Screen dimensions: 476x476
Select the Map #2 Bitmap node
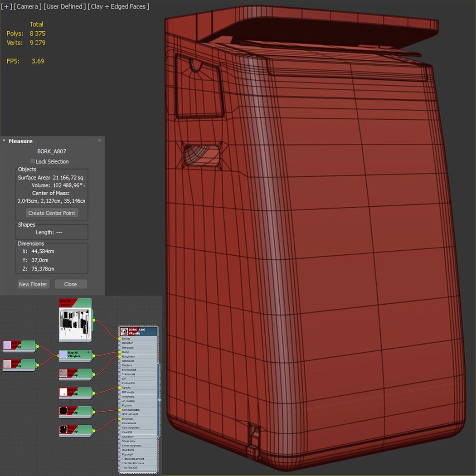[x=19, y=365]
